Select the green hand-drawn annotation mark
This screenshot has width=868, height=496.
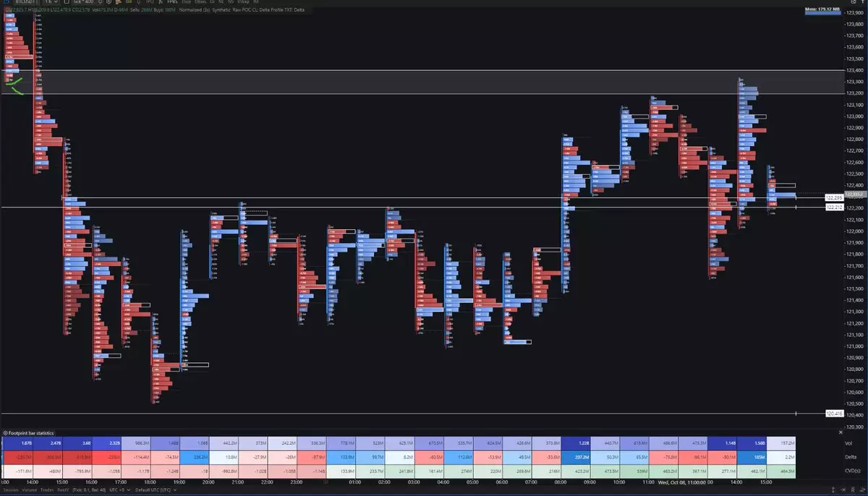point(15,85)
